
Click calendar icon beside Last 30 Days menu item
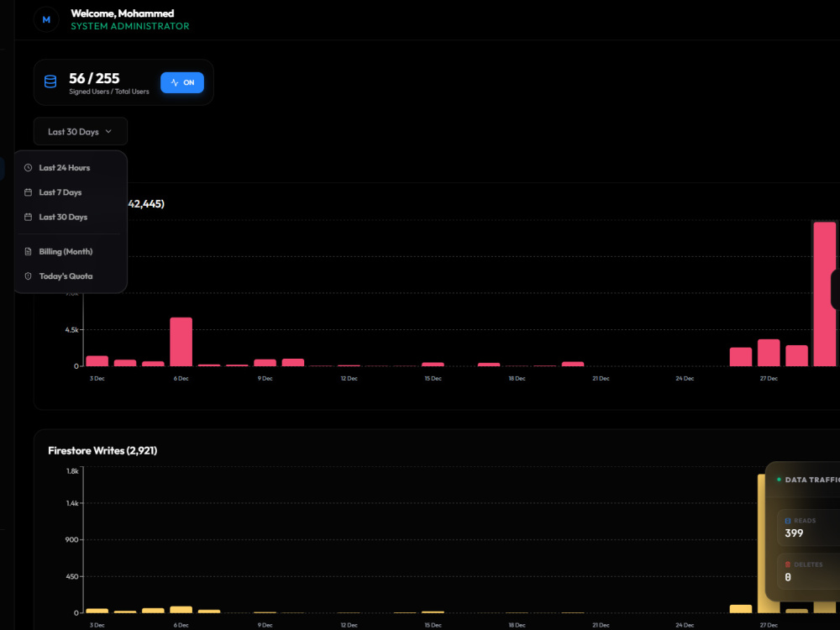(28, 217)
